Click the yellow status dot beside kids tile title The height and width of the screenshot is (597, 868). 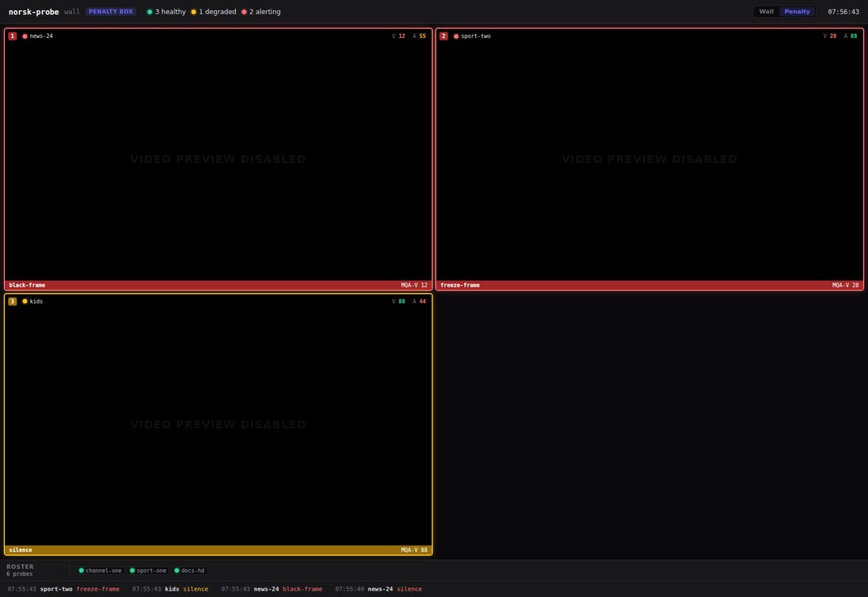point(25,302)
